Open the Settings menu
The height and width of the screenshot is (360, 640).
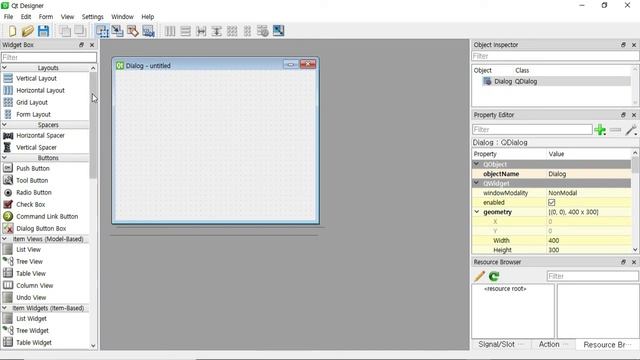93,17
